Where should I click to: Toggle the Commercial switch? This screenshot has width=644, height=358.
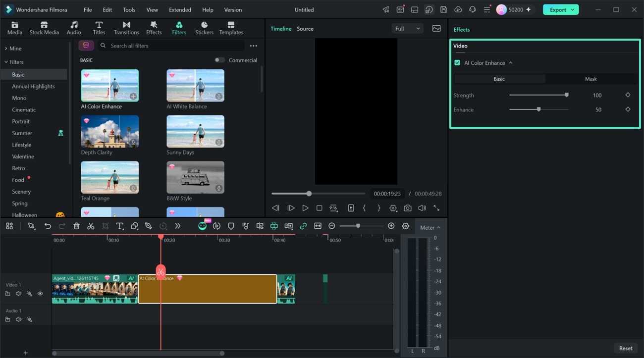pyautogui.click(x=219, y=60)
